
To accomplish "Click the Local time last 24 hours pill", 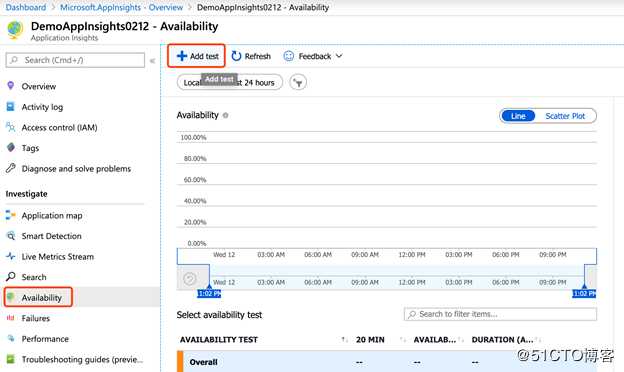I will [x=230, y=82].
